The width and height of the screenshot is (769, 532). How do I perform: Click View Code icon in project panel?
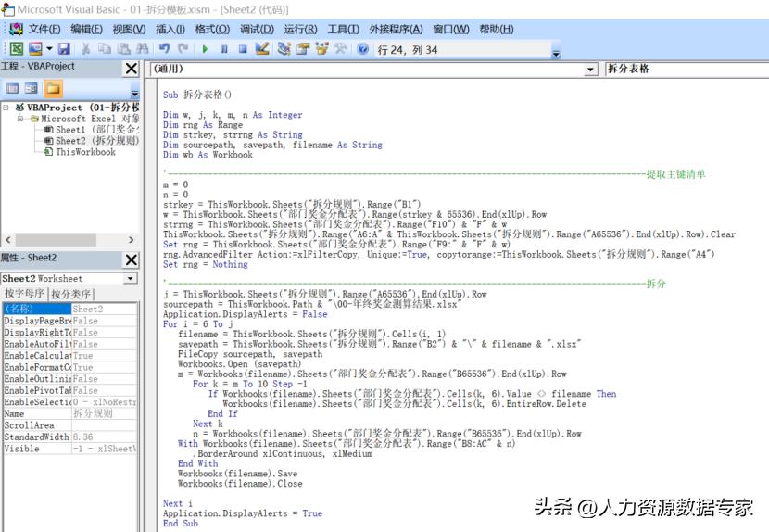click(12, 89)
